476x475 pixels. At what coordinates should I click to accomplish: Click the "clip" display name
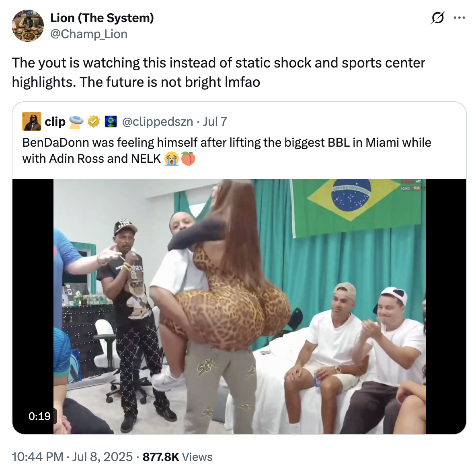click(55, 121)
